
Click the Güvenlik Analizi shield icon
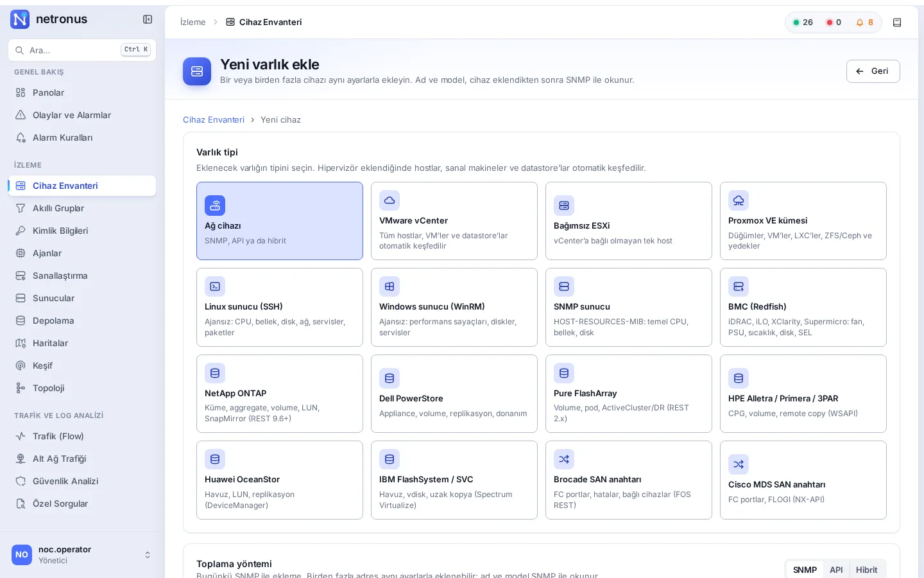[x=21, y=481]
